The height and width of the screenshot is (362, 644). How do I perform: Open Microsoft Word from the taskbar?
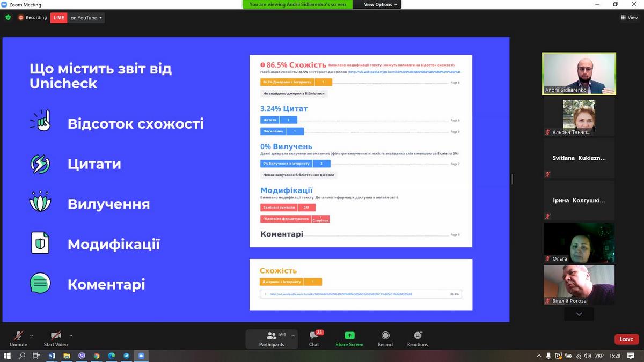pos(52,356)
